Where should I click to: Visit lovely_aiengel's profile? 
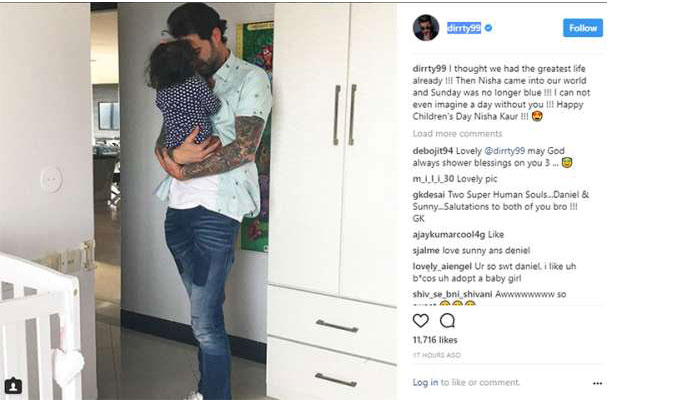pos(442,267)
